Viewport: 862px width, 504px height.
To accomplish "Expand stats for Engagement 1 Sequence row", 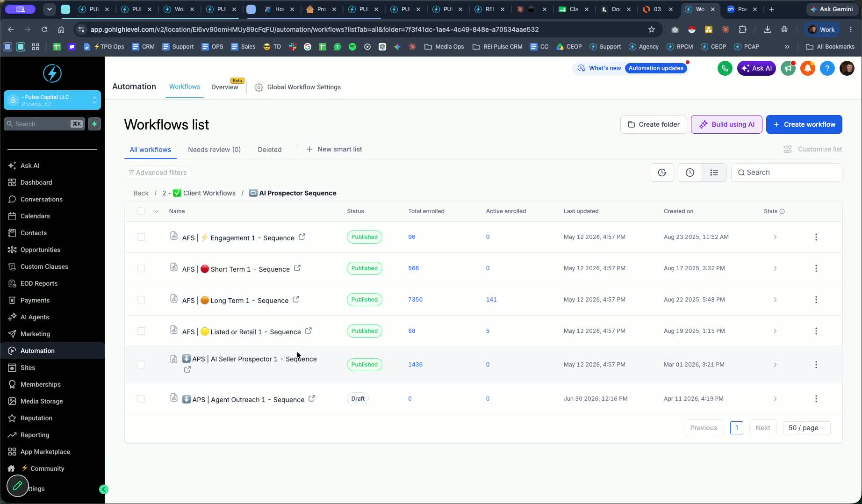I will click(x=775, y=237).
